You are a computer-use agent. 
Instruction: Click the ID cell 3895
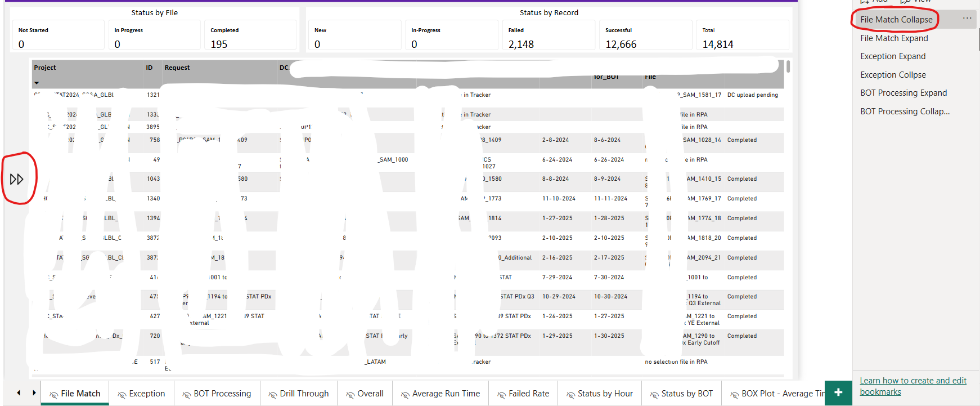(x=153, y=127)
